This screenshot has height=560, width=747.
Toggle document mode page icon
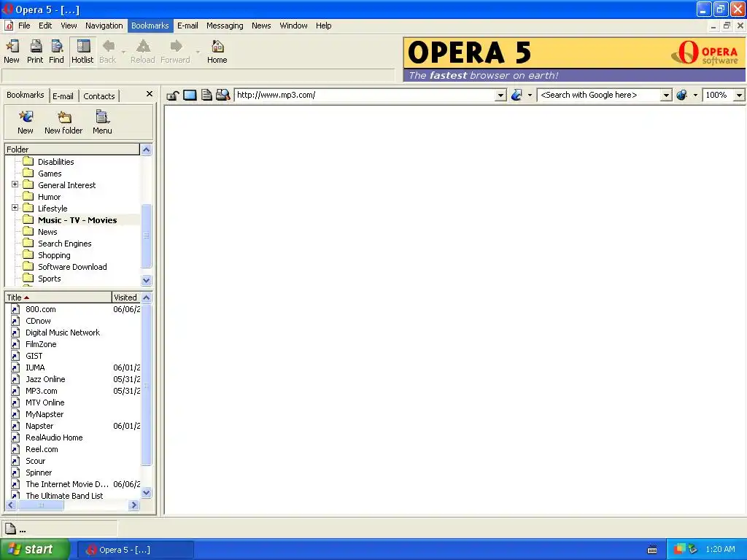tap(206, 96)
